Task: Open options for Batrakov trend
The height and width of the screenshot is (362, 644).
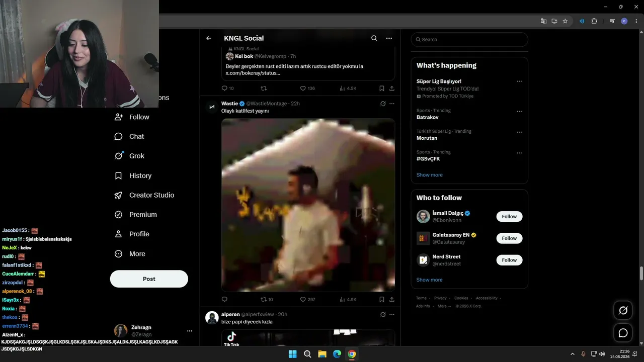Action: click(519, 111)
